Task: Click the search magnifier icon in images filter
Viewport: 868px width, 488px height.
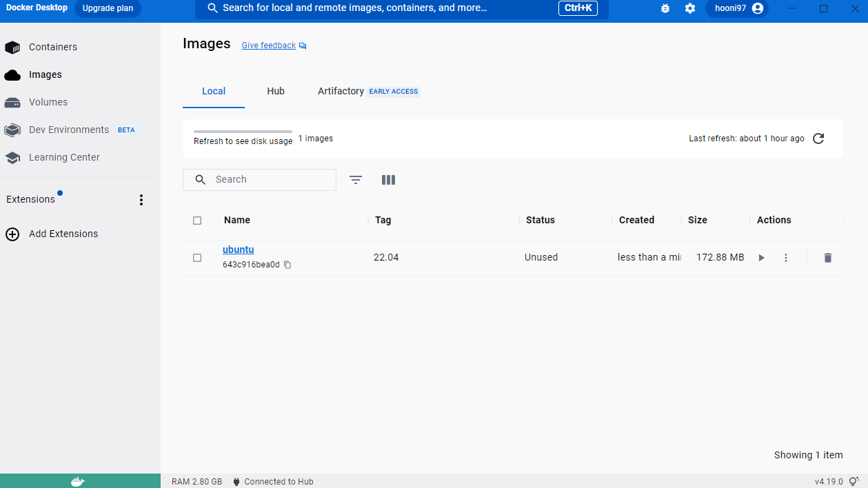Action: coord(201,179)
